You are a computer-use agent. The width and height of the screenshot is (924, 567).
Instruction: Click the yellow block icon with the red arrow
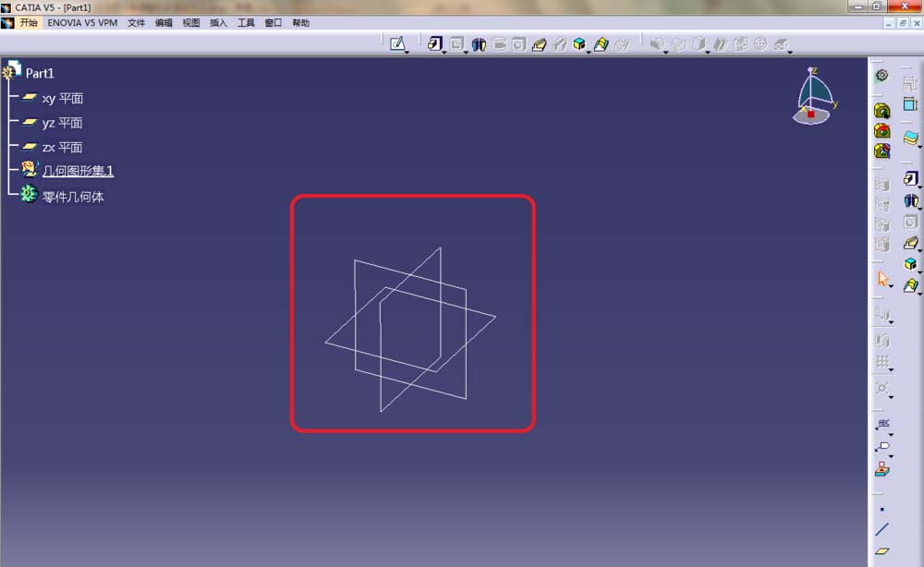tap(882, 131)
